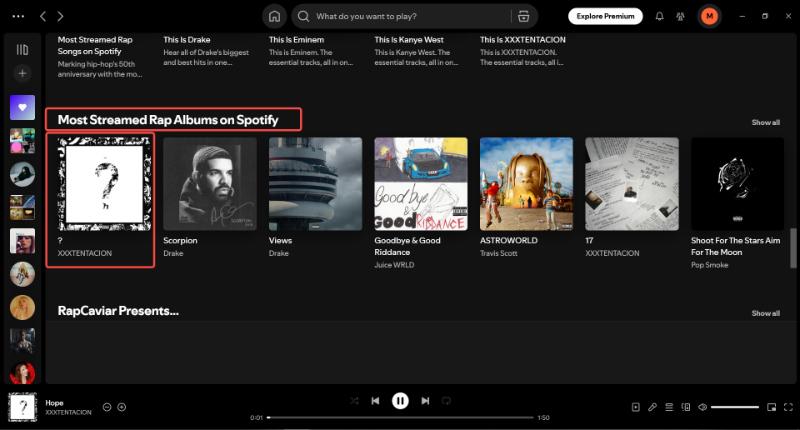Screen dimensions: 800x430
Task: Click the Explore Premium button
Action: coord(605,16)
